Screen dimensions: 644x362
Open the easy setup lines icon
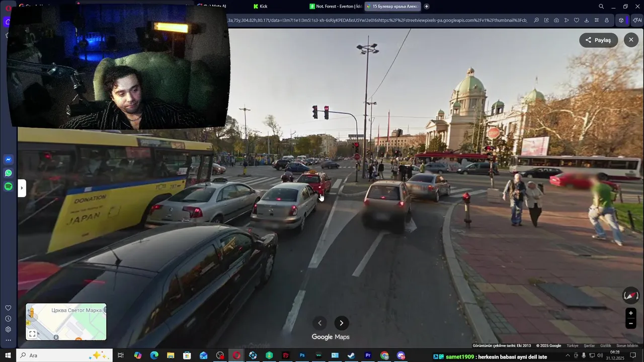[x=597, y=20]
